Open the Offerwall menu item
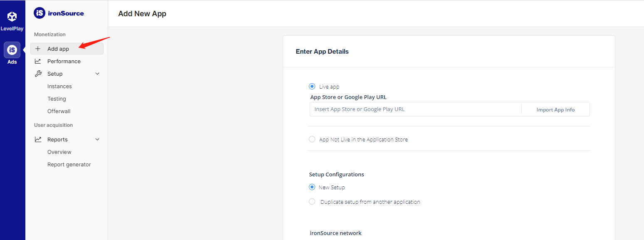Viewport: 644px width, 240px height. [59, 111]
